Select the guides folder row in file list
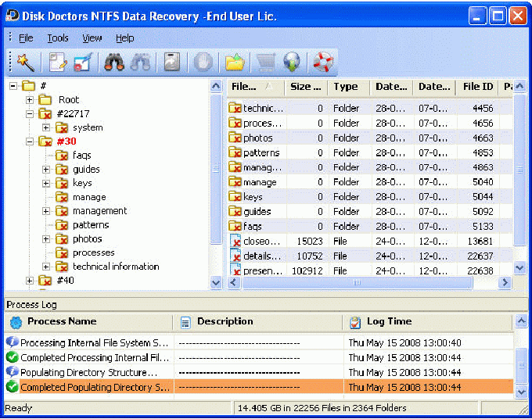This screenshot has width=532, height=419. 370,212
